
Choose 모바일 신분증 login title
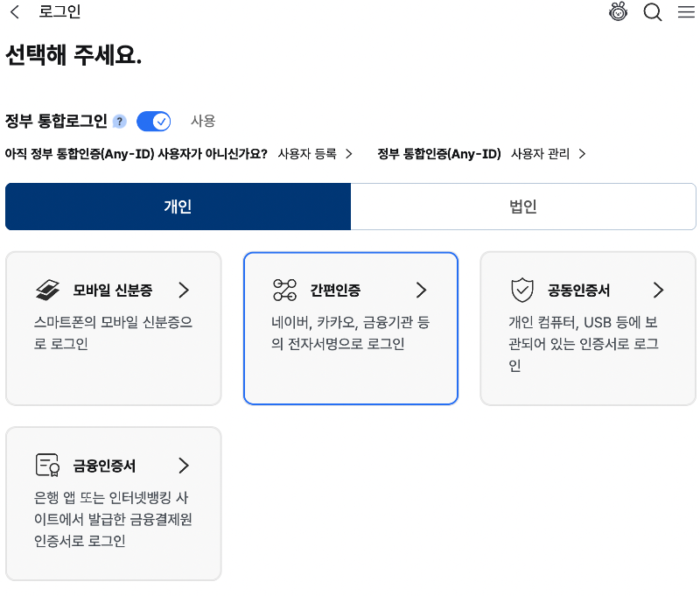[113, 291]
